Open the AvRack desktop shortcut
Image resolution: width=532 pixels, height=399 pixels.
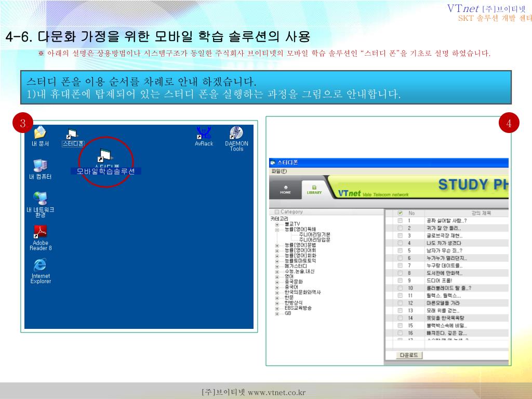pyautogui.click(x=204, y=136)
